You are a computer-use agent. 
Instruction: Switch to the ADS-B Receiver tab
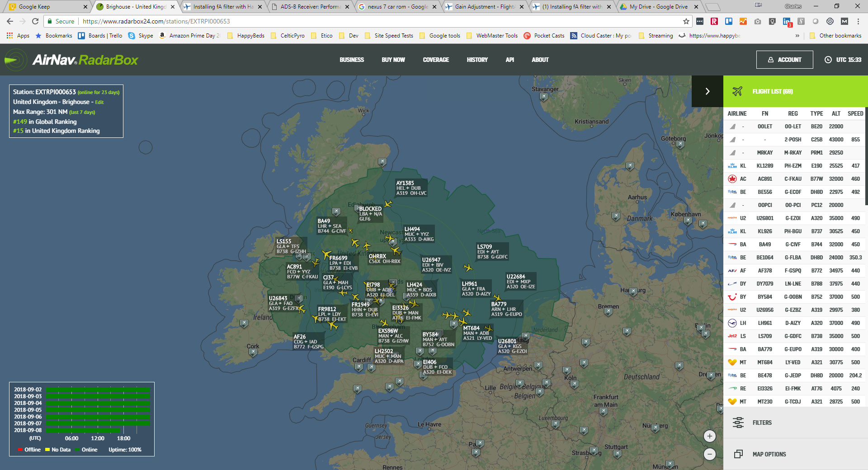pos(310,7)
